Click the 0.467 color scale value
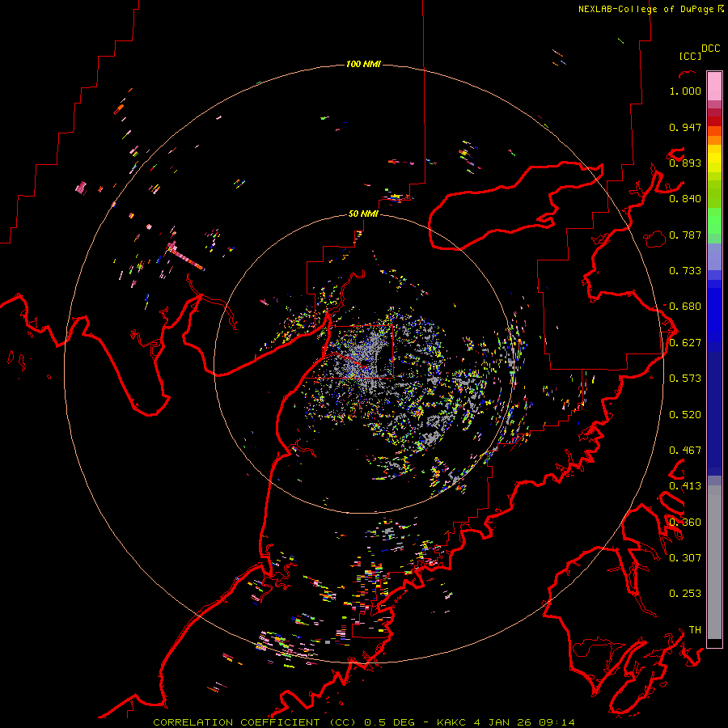The height and width of the screenshot is (728, 728). 685,451
